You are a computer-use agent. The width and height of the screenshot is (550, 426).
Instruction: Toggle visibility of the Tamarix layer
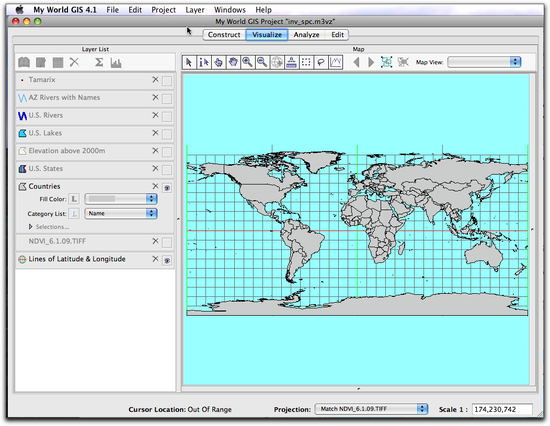(x=167, y=81)
